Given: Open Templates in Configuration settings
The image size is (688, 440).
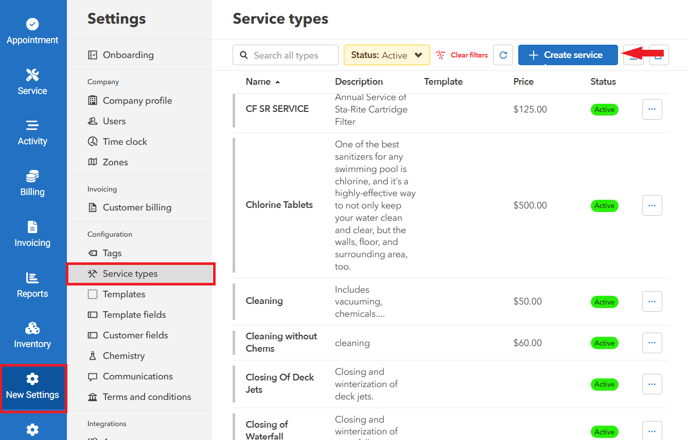Looking at the screenshot, I should [x=123, y=295].
